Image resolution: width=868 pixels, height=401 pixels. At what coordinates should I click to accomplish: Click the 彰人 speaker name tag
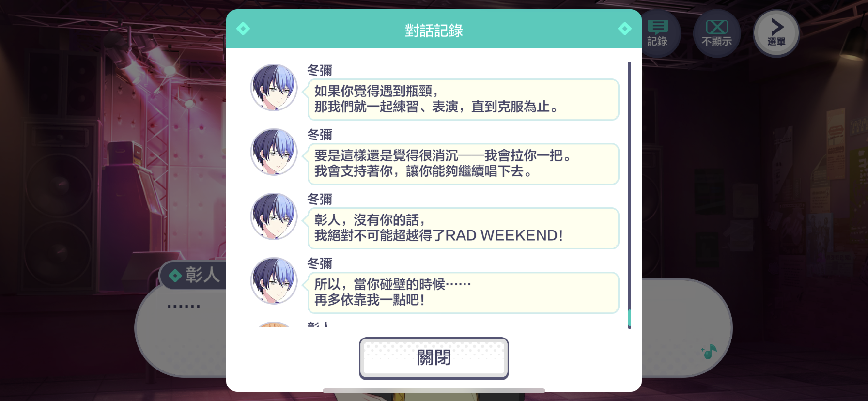pyautogui.click(x=194, y=275)
